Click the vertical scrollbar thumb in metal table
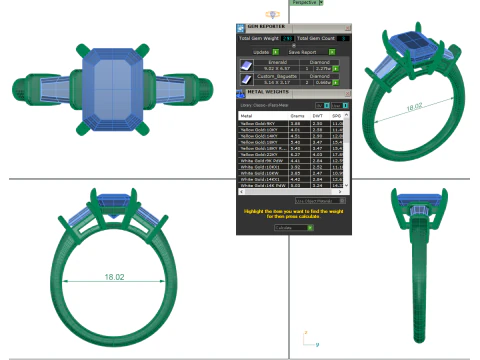Viewport: 480px width, 360px height. (x=346, y=131)
